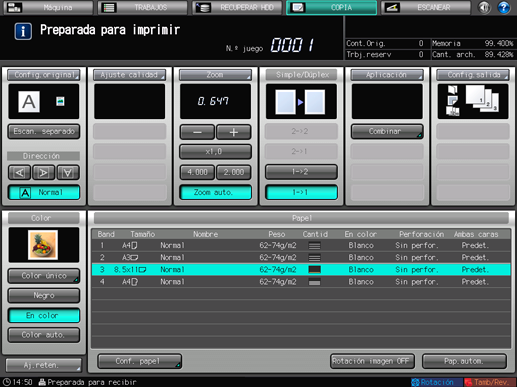Click the Papel panel header
The width and height of the screenshot is (517, 387).
point(301,218)
